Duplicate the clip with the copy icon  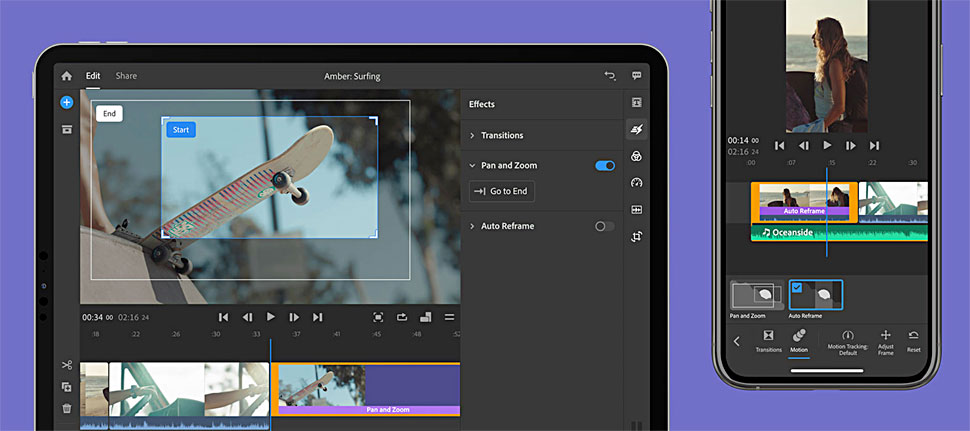[66, 387]
